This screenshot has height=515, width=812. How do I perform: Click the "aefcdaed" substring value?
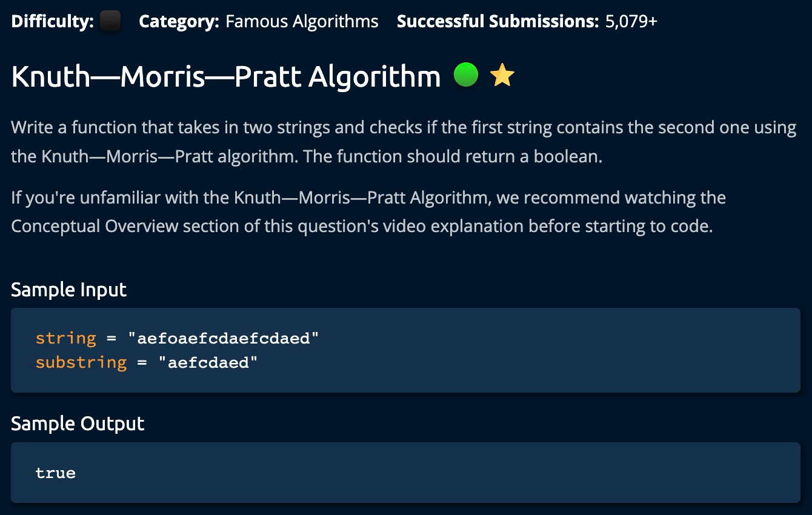point(208,362)
